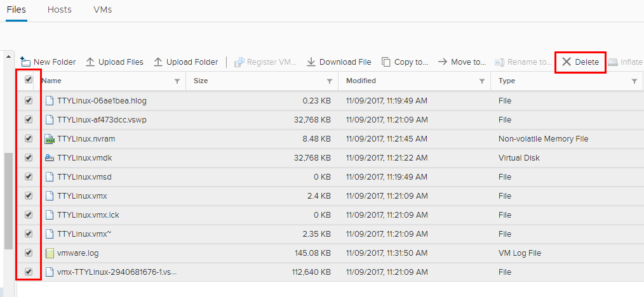This screenshot has height=297, width=644.
Task: Click the Delete X icon
Action: (567, 62)
